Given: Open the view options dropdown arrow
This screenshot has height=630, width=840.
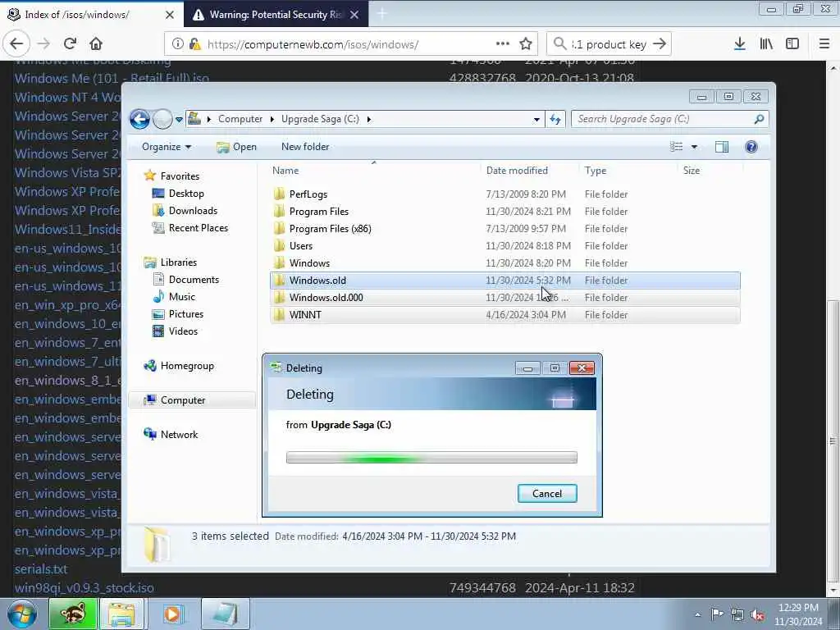Looking at the screenshot, I should (x=694, y=147).
